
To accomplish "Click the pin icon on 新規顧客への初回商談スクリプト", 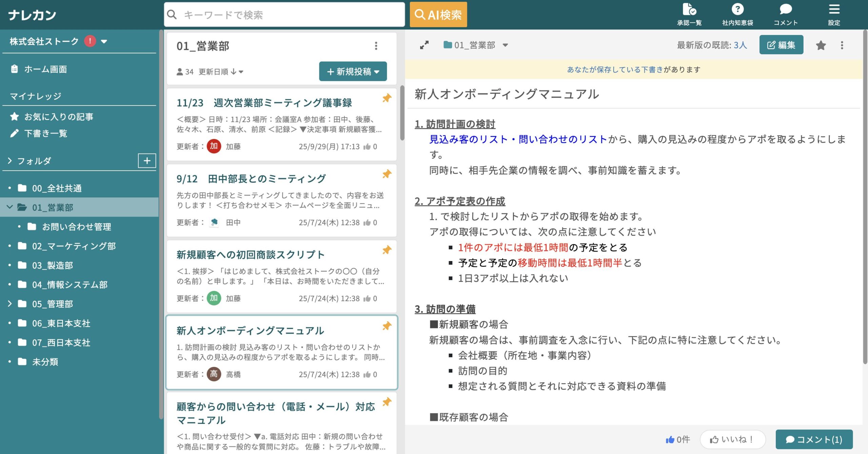I will pyautogui.click(x=387, y=250).
